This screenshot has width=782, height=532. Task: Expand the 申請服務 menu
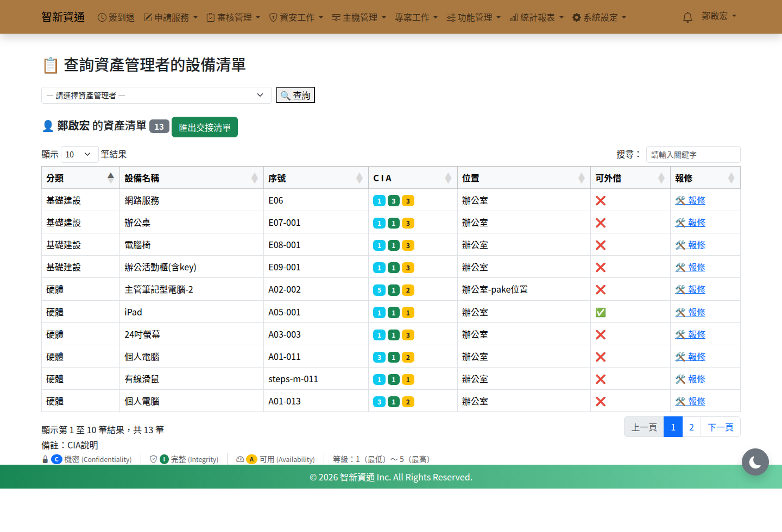171,17
